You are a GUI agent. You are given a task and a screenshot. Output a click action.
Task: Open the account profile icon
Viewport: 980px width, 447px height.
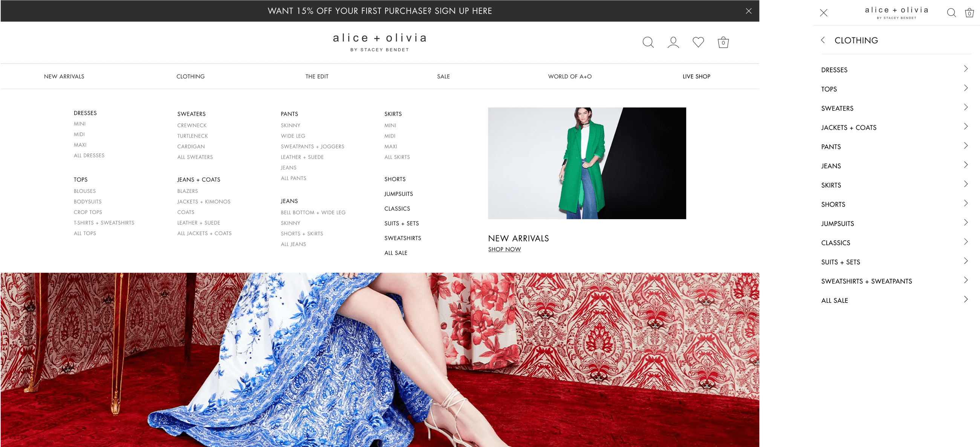(x=673, y=42)
